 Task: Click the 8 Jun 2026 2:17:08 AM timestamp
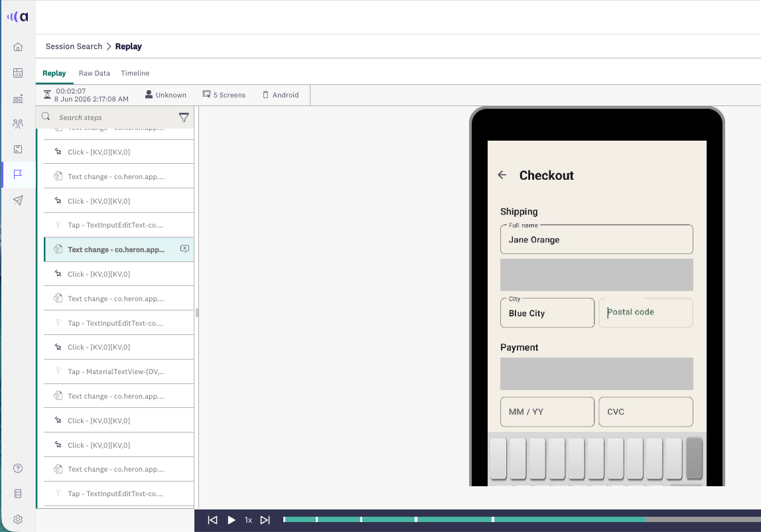(92, 99)
